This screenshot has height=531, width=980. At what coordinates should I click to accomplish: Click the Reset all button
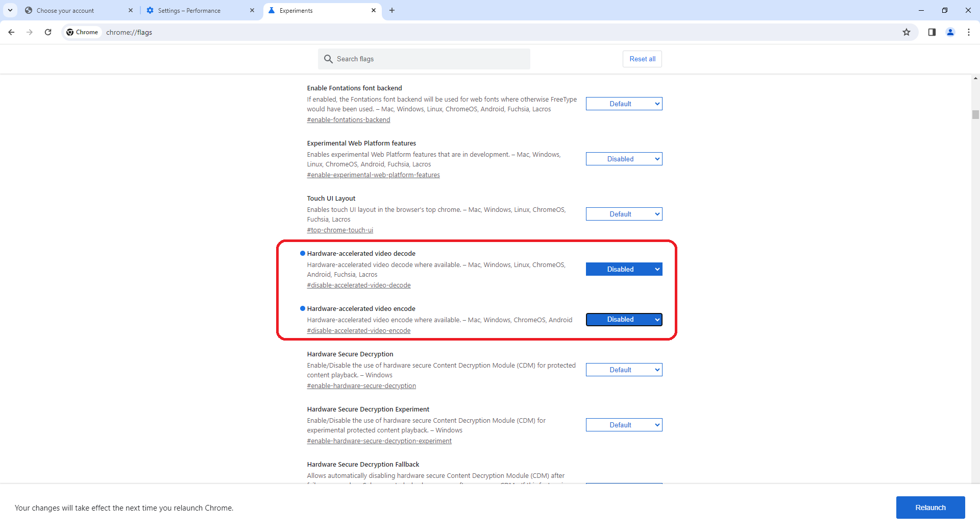(x=642, y=59)
